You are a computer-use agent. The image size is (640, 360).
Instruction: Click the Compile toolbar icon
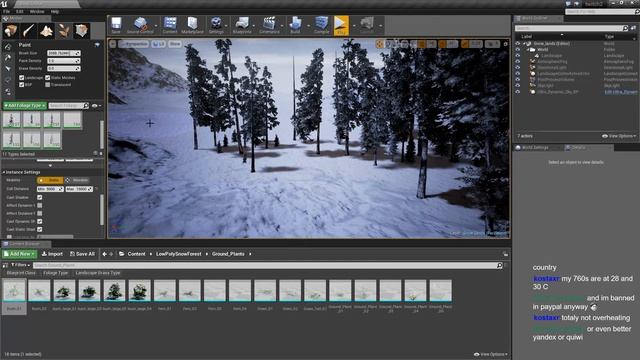pos(321,25)
